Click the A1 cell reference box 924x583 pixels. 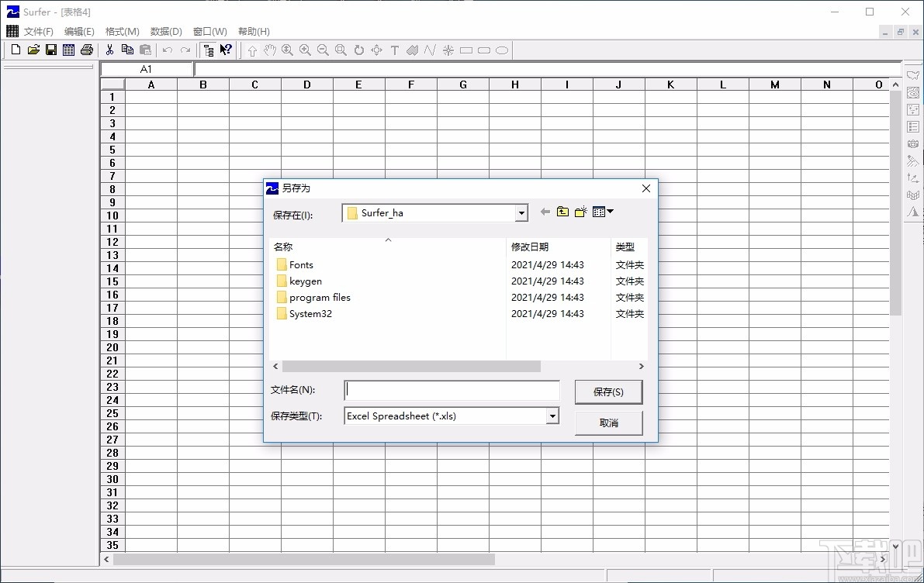pos(147,70)
